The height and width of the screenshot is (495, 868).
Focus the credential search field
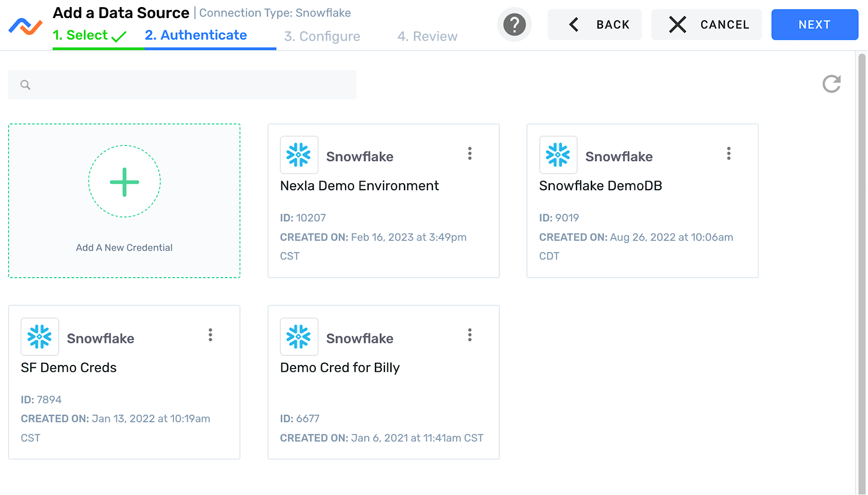pyautogui.click(x=182, y=85)
